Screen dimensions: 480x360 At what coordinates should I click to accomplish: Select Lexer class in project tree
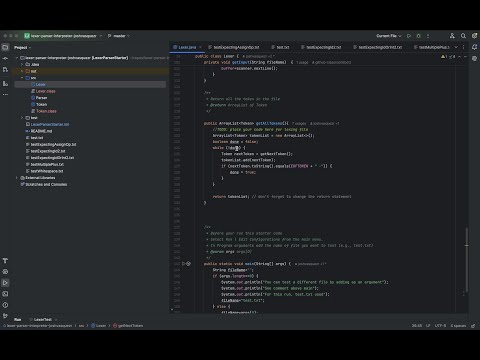(x=90, y=84)
